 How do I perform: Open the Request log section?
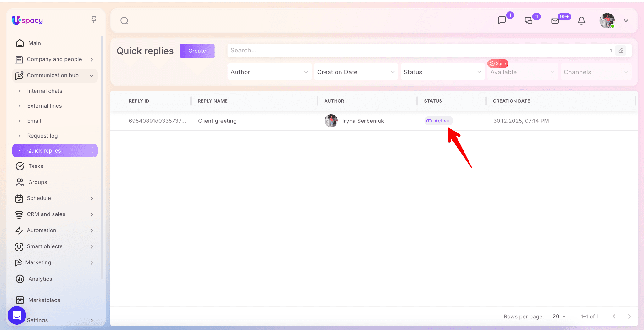42,136
